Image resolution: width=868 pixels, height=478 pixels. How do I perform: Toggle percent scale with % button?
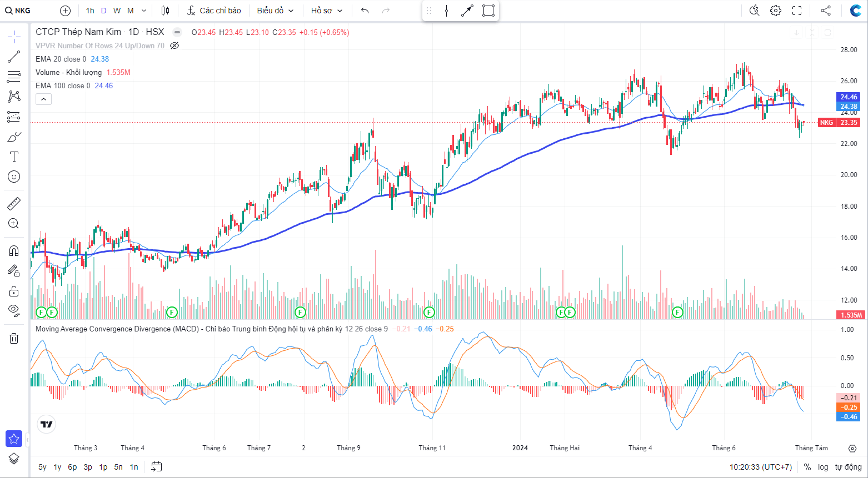807,467
